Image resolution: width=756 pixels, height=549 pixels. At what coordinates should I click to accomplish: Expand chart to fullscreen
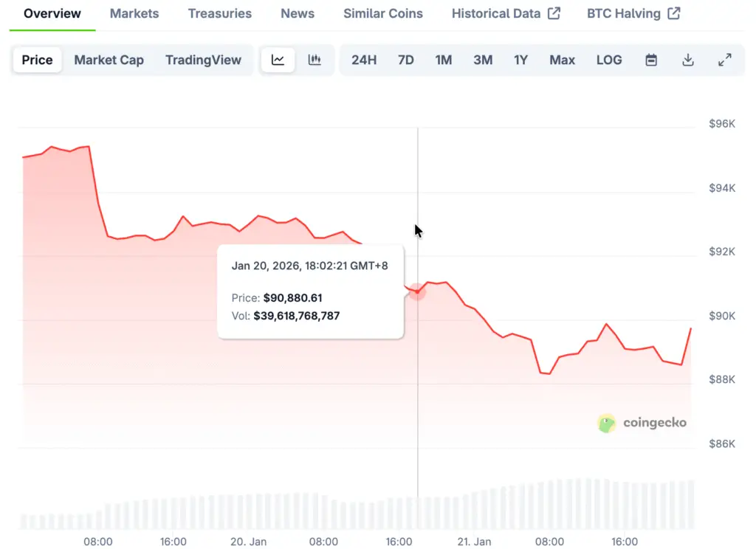point(725,61)
